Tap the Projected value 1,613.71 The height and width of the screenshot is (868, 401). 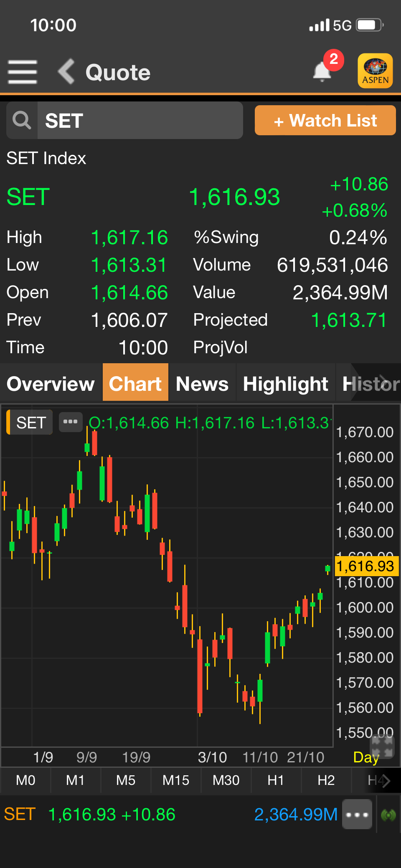(349, 320)
